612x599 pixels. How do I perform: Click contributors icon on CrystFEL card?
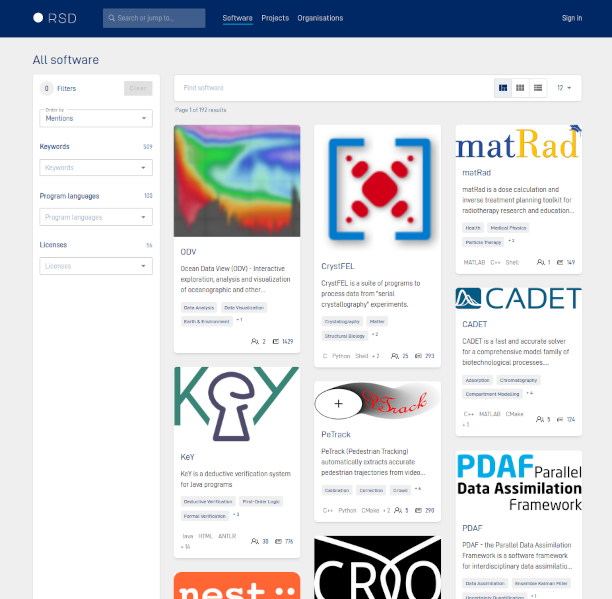coord(395,356)
